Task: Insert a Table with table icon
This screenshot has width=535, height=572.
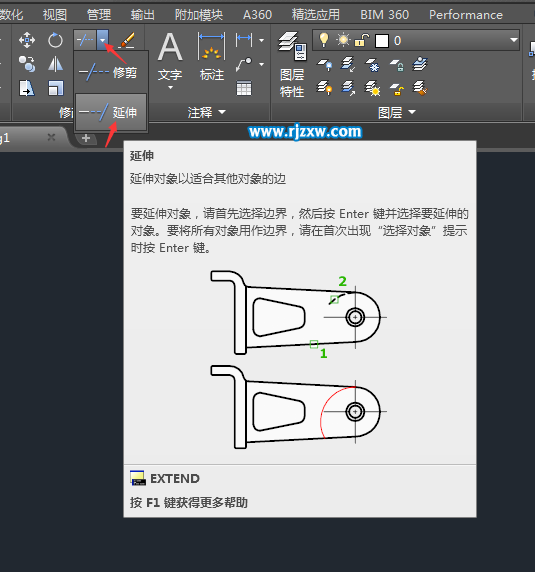Action: [x=244, y=88]
